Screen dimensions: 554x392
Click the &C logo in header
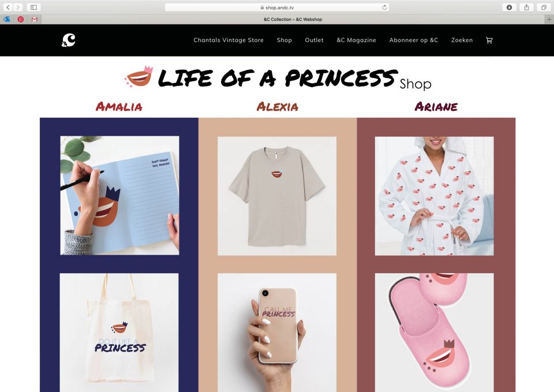click(x=69, y=40)
